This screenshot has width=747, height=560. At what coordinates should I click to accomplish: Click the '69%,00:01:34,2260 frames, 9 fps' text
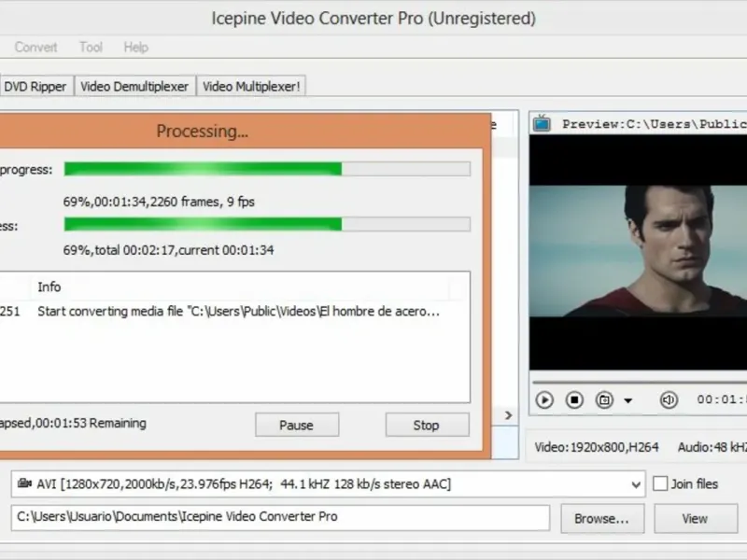pyautogui.click(x=159, y=202)
